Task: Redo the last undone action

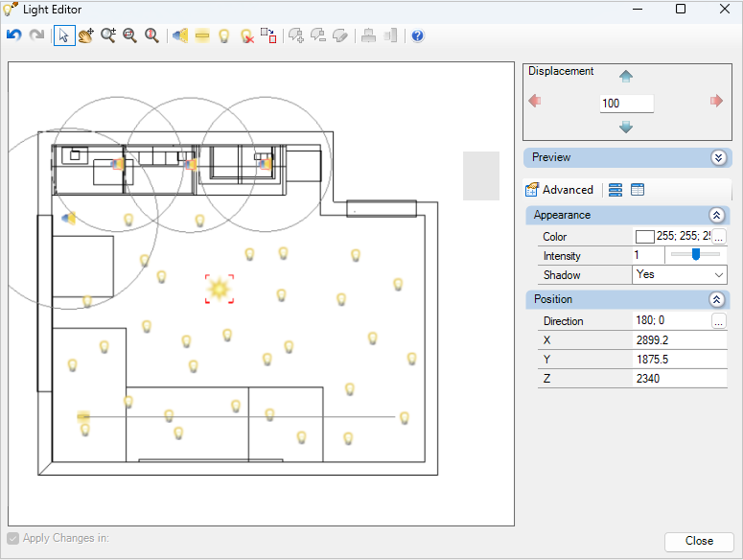Action: (36, 35)
